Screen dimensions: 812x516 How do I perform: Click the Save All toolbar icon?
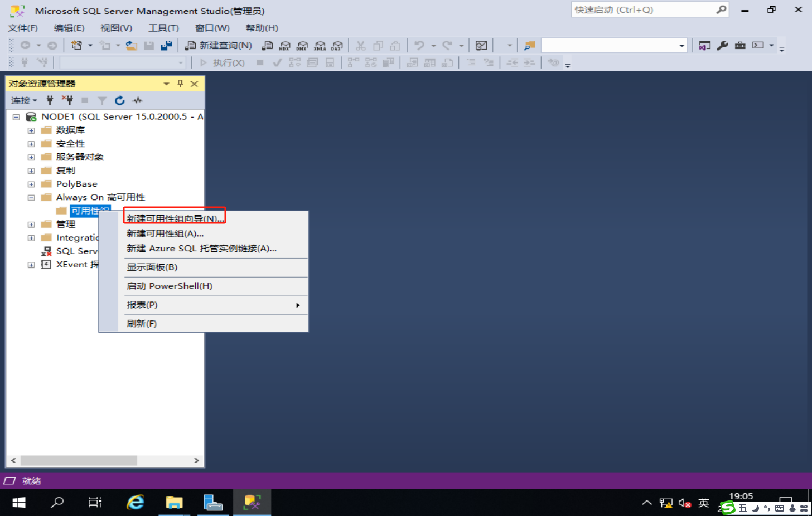[x=166, y=46]
